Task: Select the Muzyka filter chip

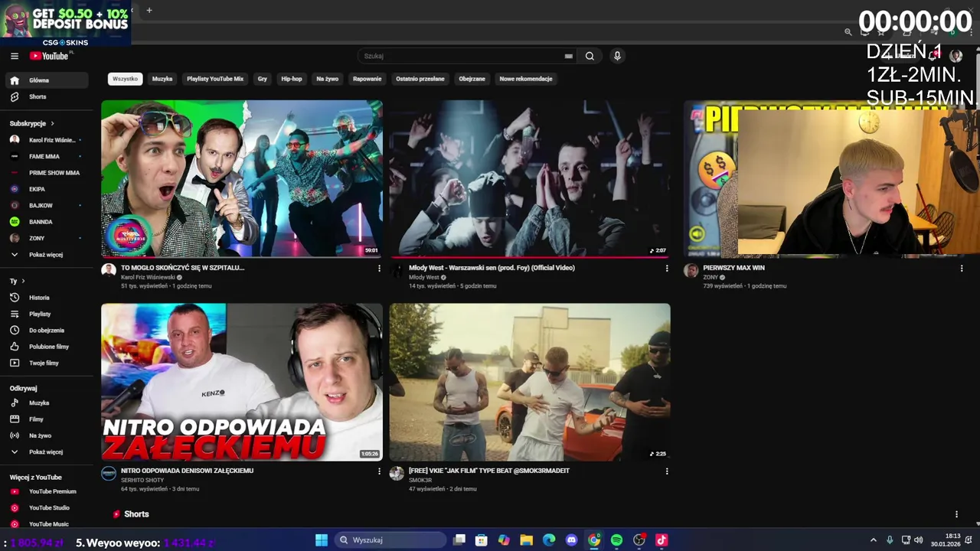Action: tap(162, 79)
